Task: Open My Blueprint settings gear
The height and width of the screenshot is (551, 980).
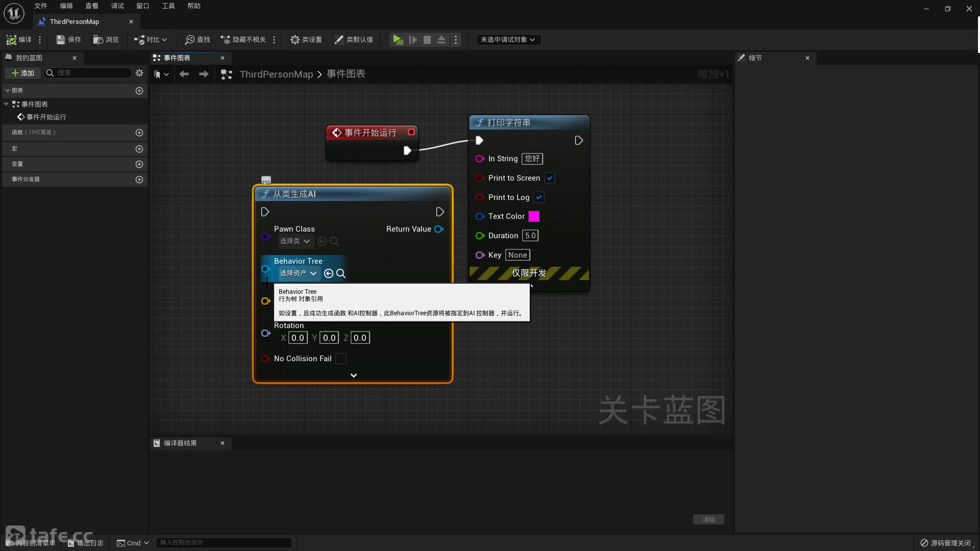Action: pyautogui.click(x=139, y=73)
